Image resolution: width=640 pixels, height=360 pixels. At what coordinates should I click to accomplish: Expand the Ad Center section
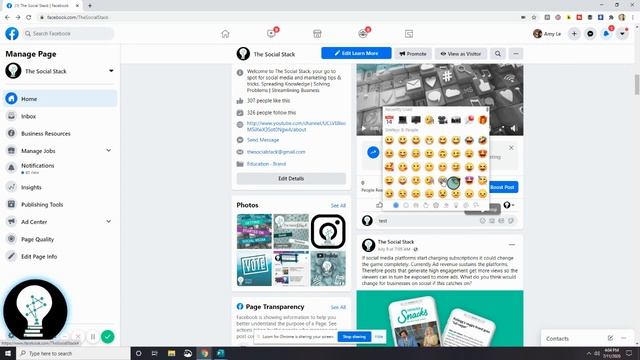pyautogui.click(x=109, y=221)
